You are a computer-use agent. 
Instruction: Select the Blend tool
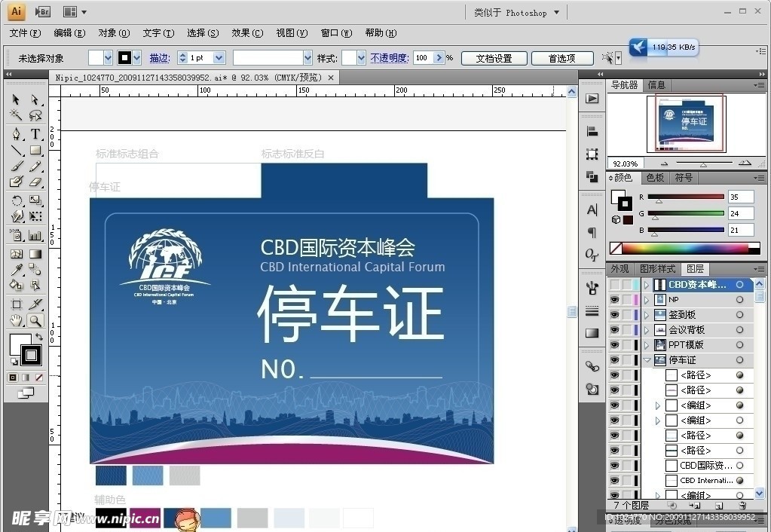35,270
